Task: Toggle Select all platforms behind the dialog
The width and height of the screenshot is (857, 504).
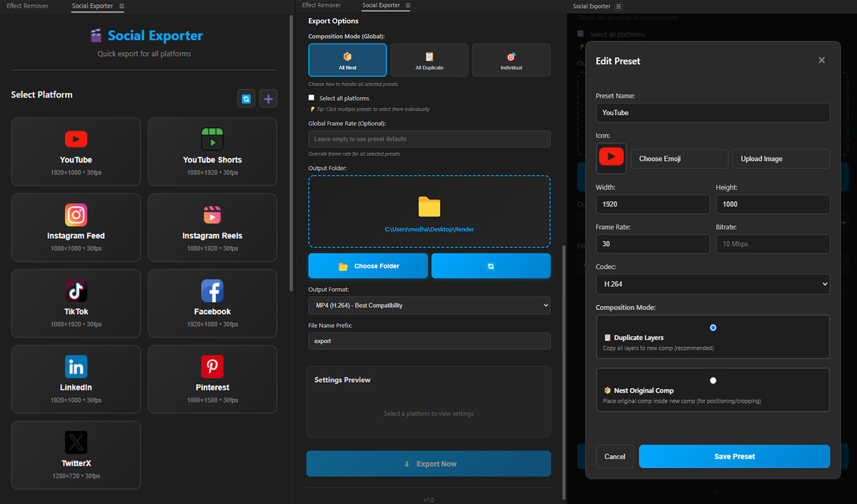Action: point(580,34)
